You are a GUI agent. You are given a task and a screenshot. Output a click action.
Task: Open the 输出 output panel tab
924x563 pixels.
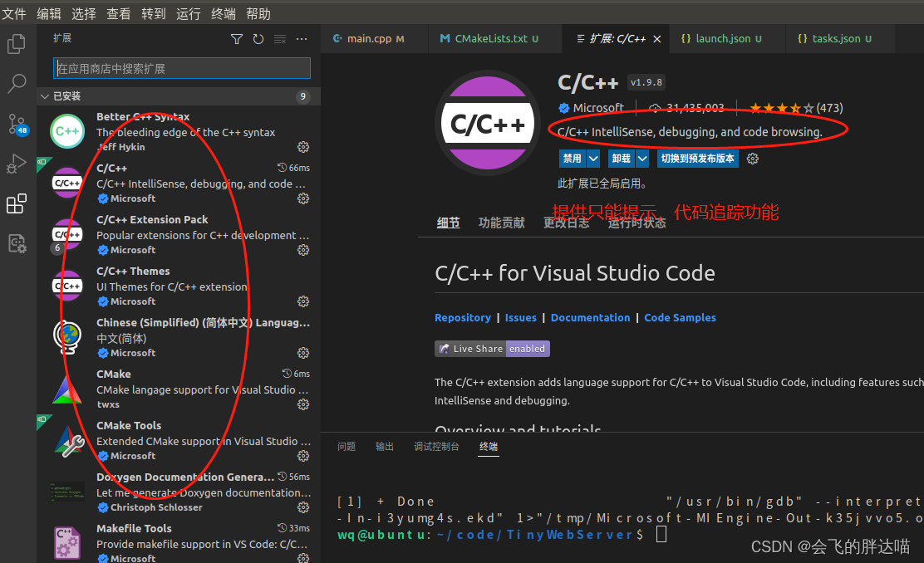(x=385, y=447)
